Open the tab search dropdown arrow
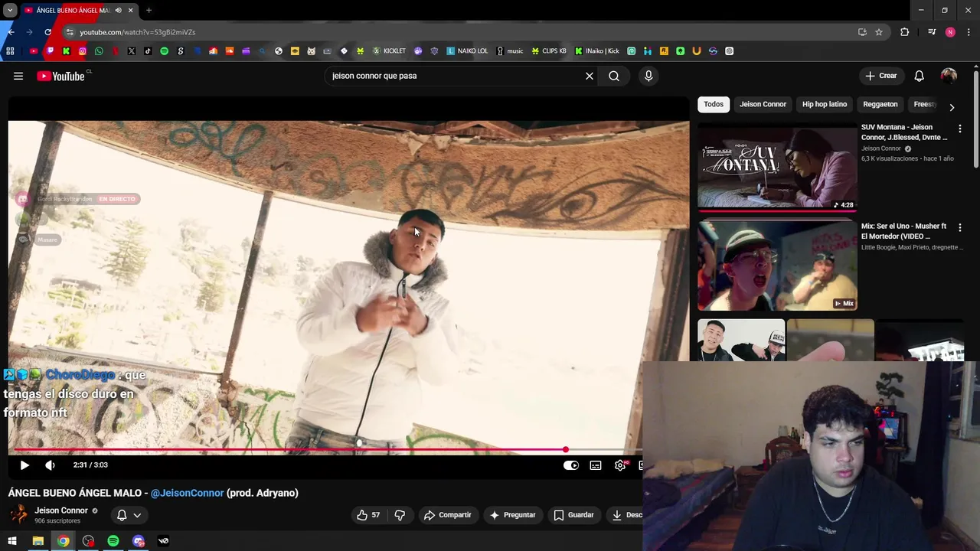980x551 pixels. pos(10,10)
